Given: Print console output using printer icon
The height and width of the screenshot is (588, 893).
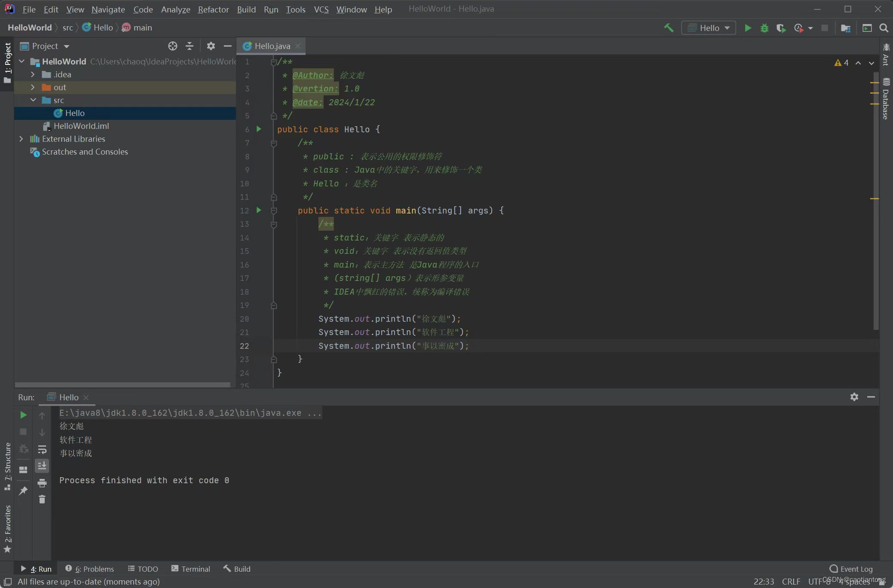Looking at the screenshot, I should 42,483.
